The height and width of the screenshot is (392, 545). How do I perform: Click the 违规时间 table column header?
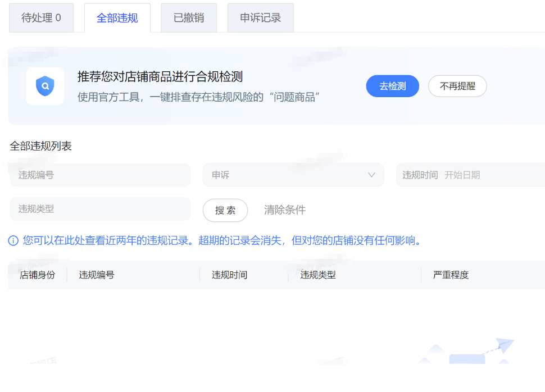pyautogui.click(x=229, y=275)
